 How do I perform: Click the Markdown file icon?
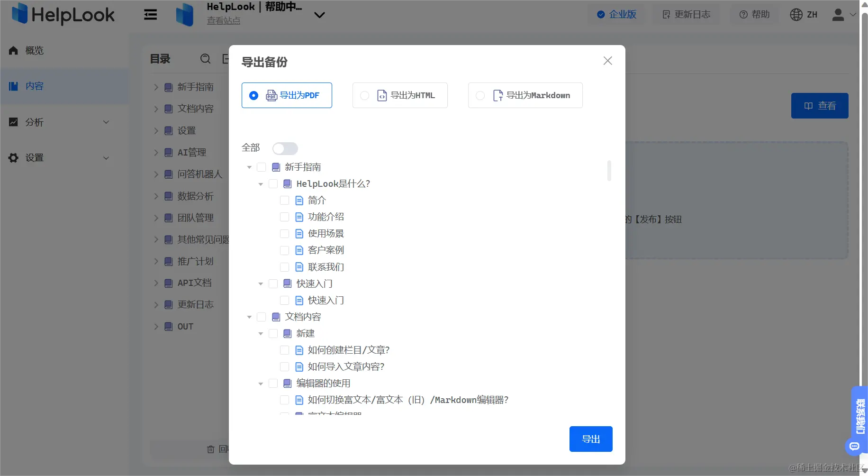coord(497,95)
